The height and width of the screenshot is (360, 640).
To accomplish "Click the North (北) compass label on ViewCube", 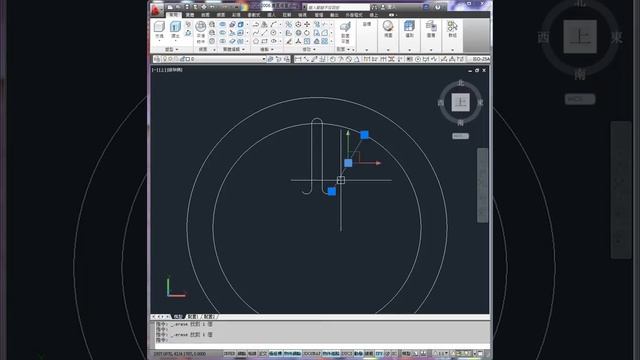I will coord(461,82).
